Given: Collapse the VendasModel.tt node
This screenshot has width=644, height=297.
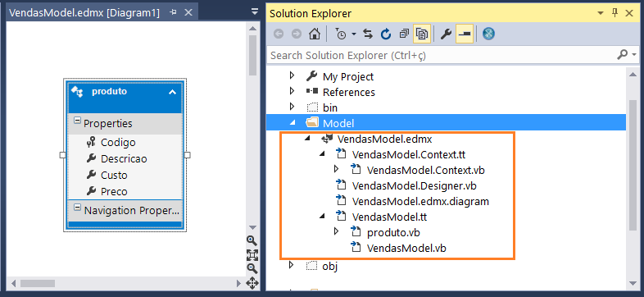Looking at the screenshot, I should click(323, 216).
